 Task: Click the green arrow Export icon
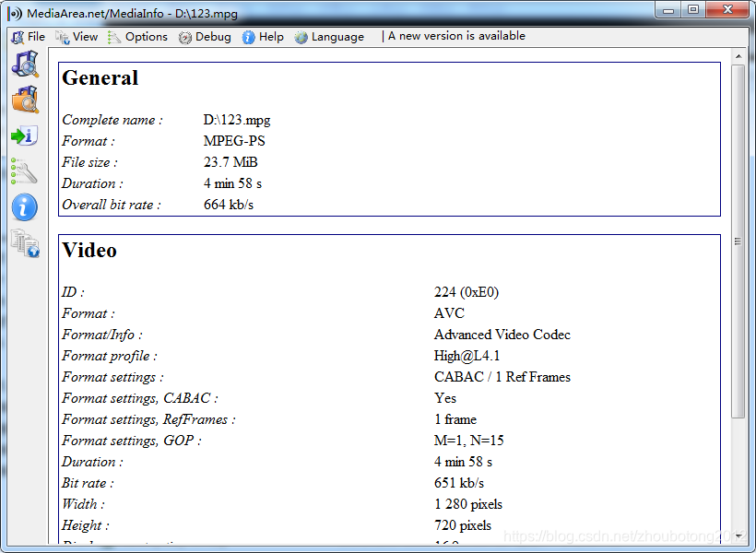coord(25,135)
